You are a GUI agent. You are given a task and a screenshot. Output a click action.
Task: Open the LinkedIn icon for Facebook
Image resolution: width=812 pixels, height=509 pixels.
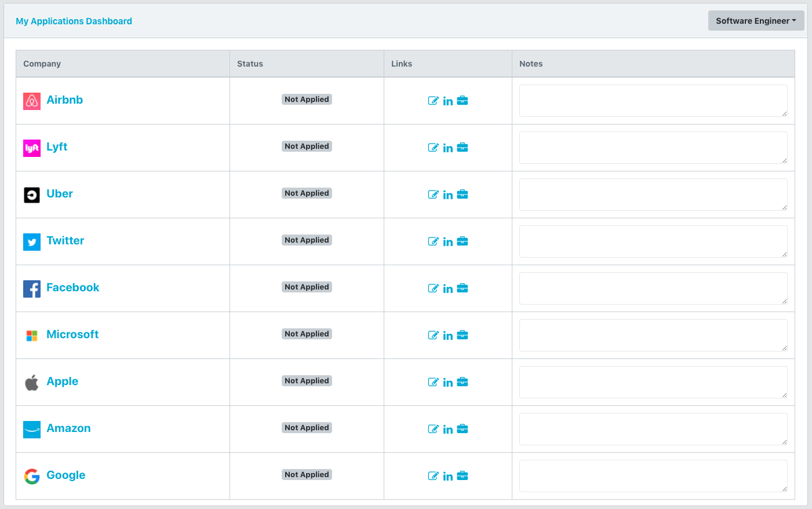pos(448,289)
